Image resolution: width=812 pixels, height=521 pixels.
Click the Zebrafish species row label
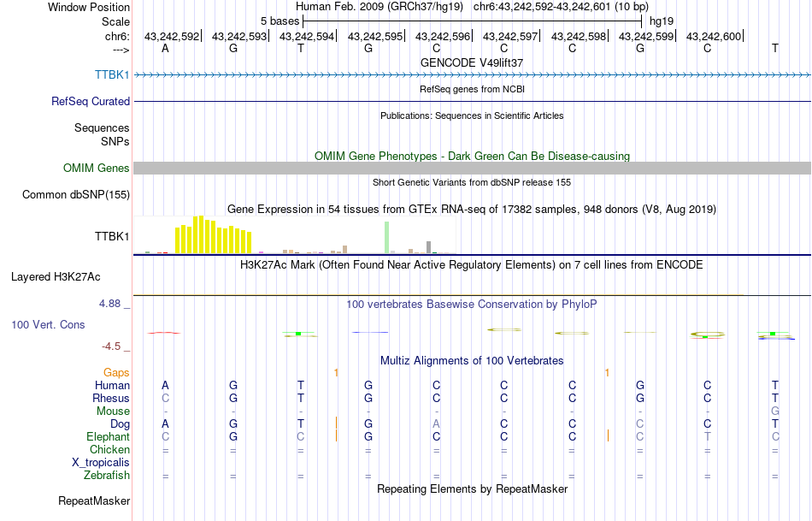click(x=107, y=475)
